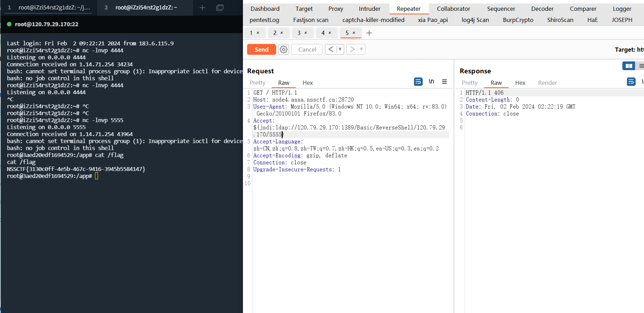
Task: Open the Sequencer tab
Action: click(501, 9)
